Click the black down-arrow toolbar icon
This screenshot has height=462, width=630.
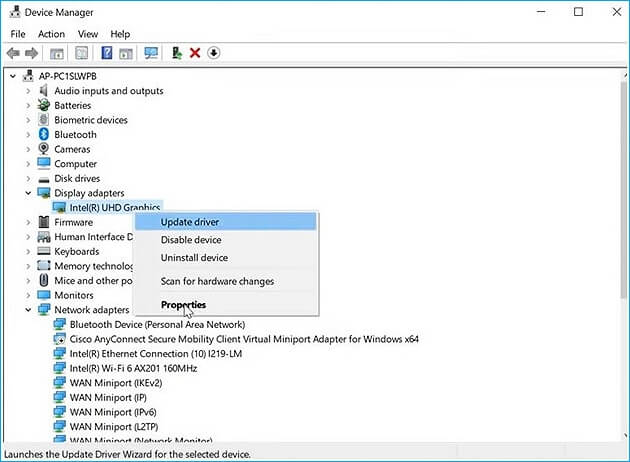(x=213, y=53)
